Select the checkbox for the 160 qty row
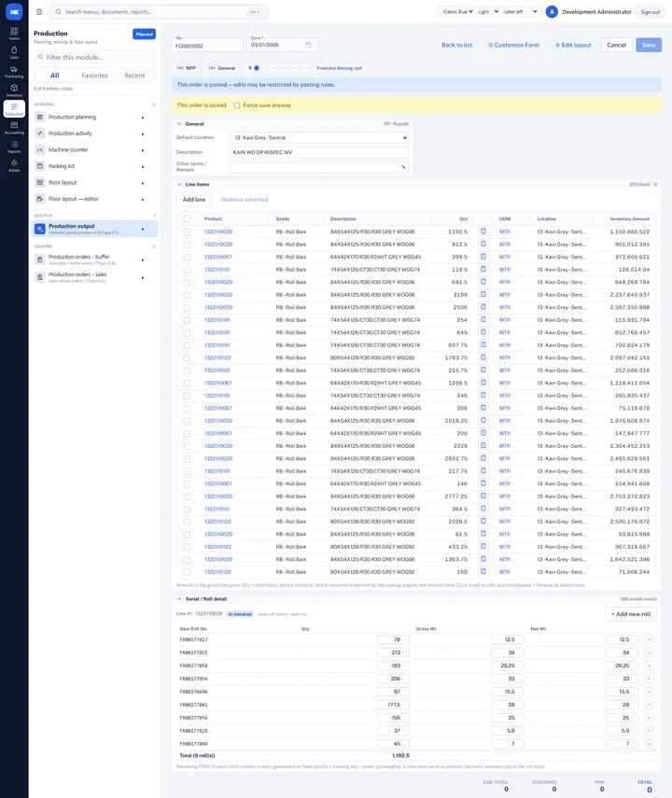672x798 pixels. tap(187, 572)
